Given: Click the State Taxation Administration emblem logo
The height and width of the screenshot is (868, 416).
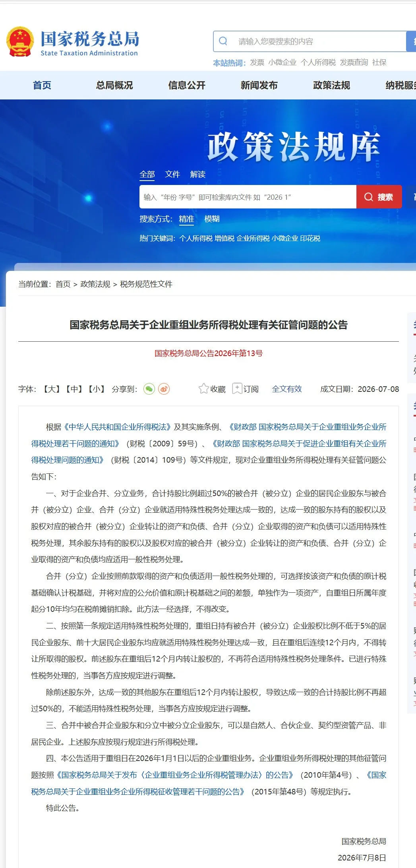Looking at the screenshot, I should (x=19, y=41).
